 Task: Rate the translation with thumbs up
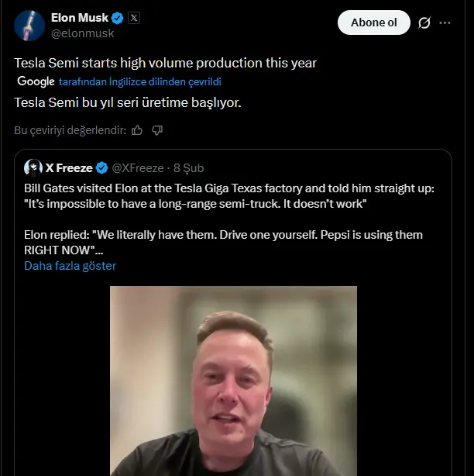137,130
